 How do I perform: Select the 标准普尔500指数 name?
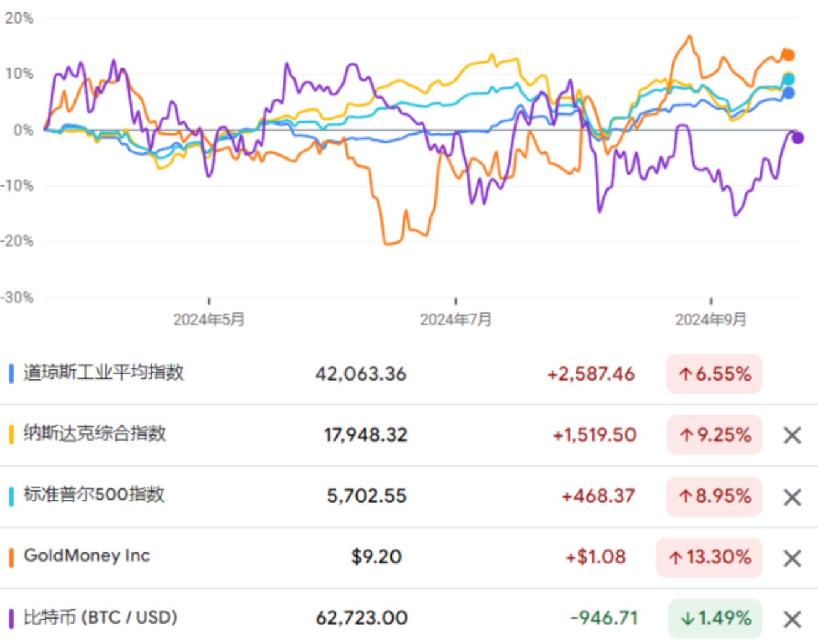[94, 495]
